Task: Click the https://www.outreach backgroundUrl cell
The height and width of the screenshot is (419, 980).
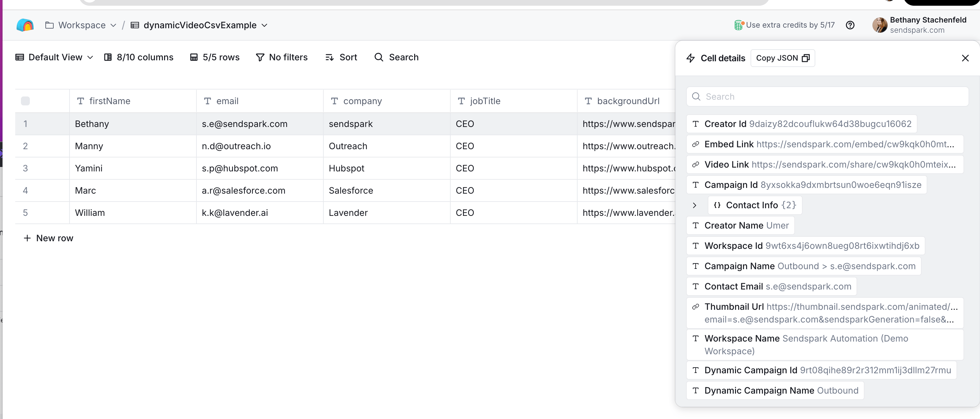Action: point(626,146)
